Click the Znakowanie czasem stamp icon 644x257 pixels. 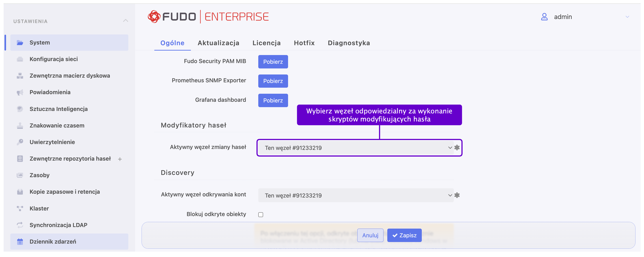pyautogui.click(x=20, y=125)
